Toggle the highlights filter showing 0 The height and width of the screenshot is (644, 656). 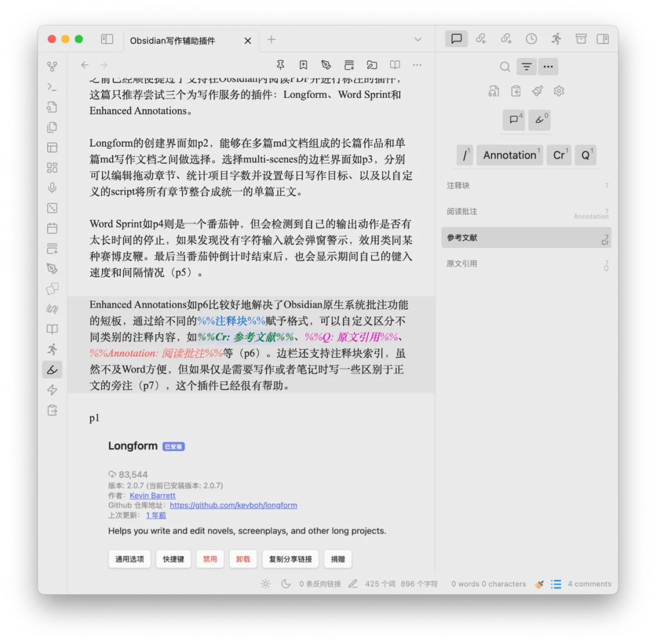[539, 120]
